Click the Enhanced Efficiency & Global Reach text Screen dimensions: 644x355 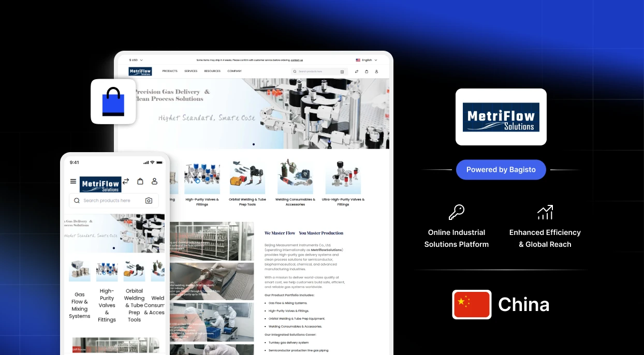click(545, 239)
